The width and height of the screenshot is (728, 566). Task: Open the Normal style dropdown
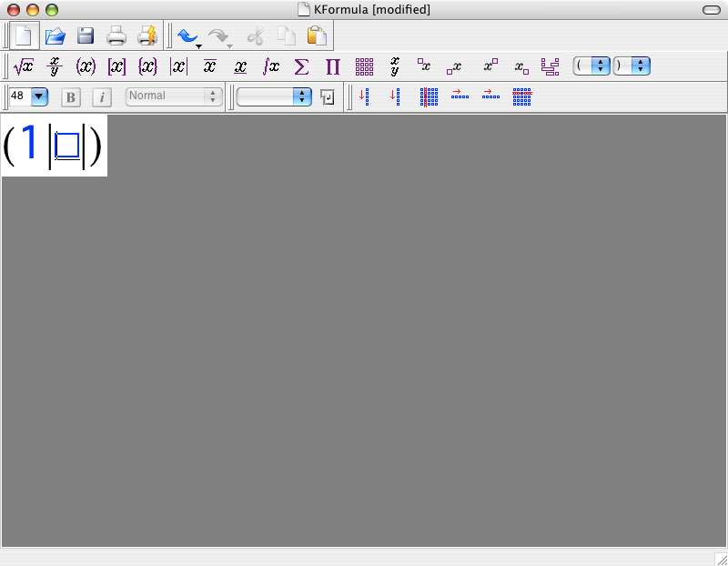(x=174, y=96)
